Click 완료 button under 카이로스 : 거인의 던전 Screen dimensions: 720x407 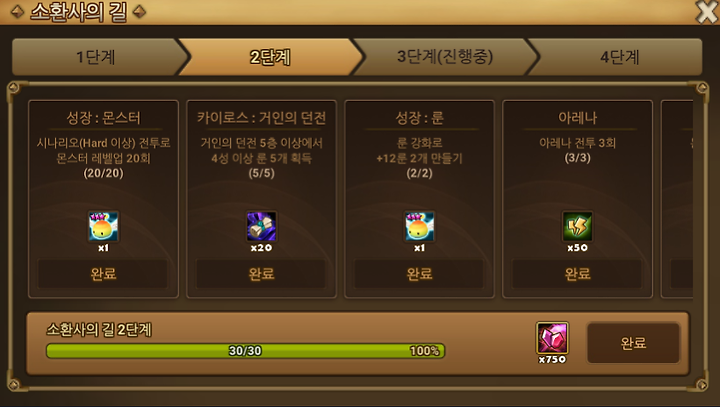[x=261, y=274]
